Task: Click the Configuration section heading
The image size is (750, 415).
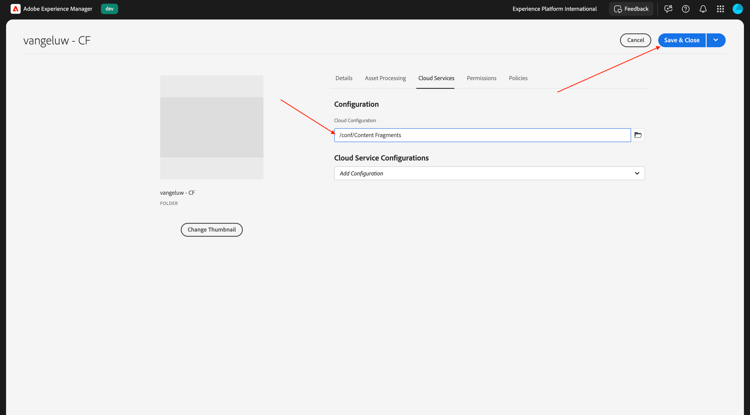Action: [356, 104]
